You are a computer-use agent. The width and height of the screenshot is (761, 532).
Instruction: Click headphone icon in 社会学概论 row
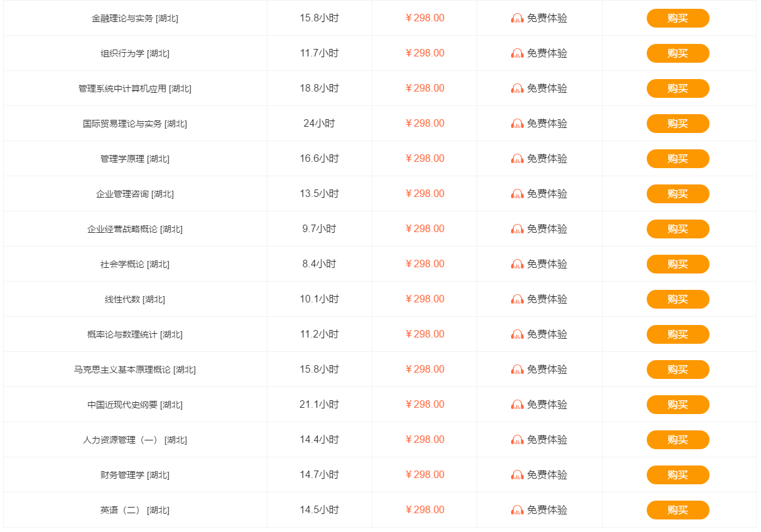[517, 264]
